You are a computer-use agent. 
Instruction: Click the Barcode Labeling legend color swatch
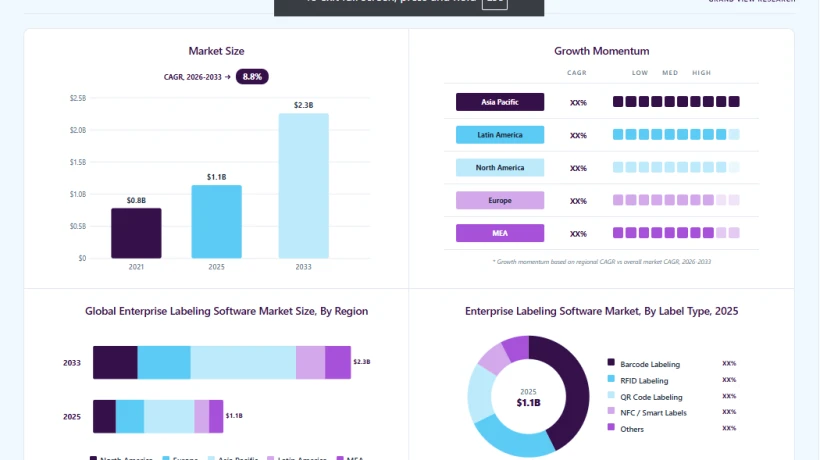[x=611, y=362]
